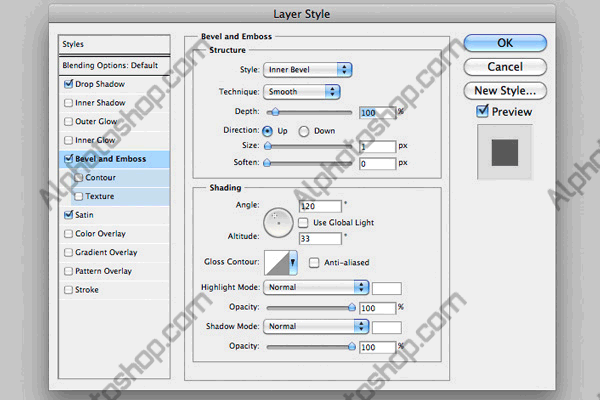This screenshot has width=600, height=400.
Task: Click the OK button
Action: pyautogui.click(x=505, y=43)
